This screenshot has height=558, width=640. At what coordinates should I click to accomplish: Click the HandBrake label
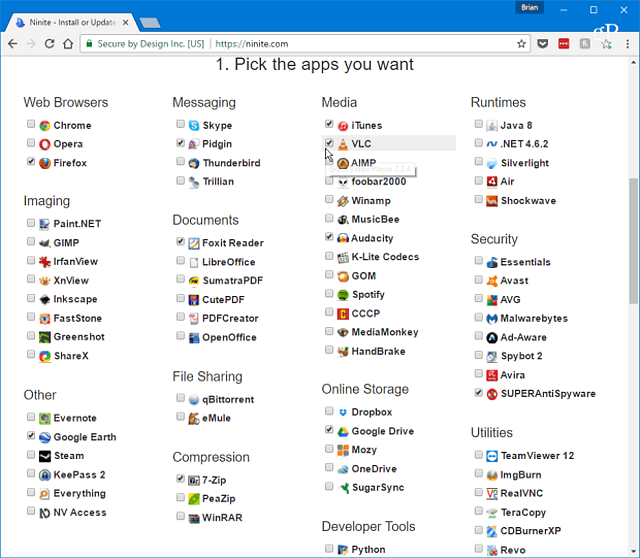[378, 351]
